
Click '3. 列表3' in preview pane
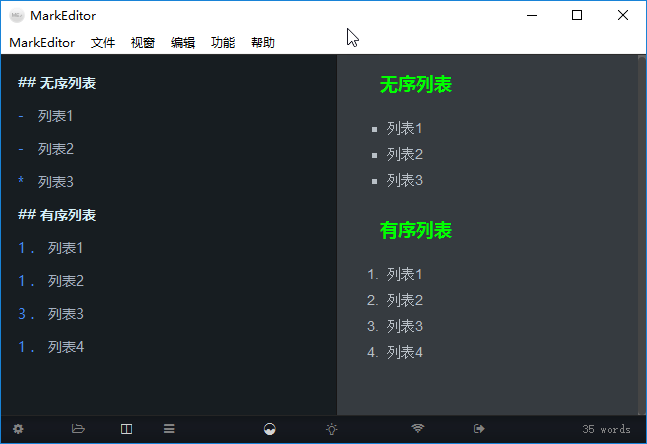point(395,327)
